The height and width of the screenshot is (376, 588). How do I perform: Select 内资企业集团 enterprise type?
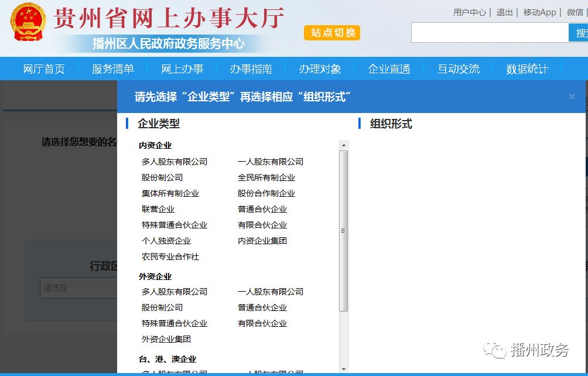[x=262, y=241]
